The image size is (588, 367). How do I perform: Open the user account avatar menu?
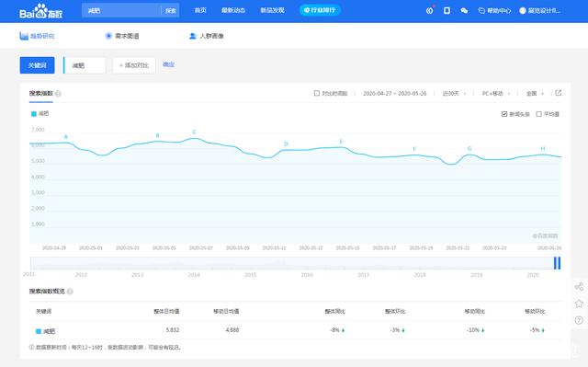pos(539,10)
